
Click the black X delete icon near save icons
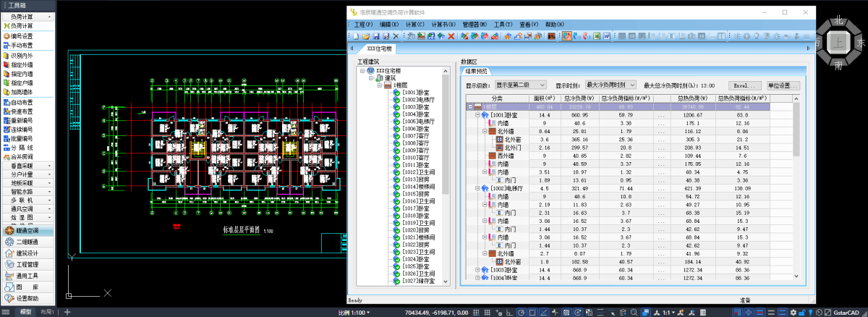[396, 36]
